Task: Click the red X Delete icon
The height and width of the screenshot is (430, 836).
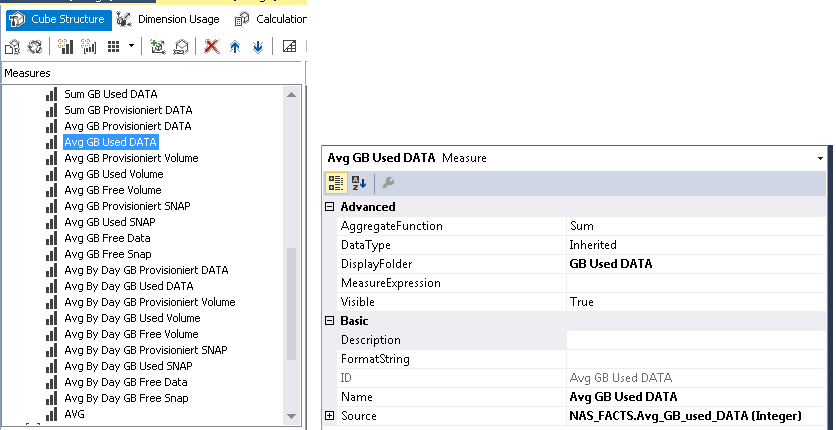Action: coord(211,47)
